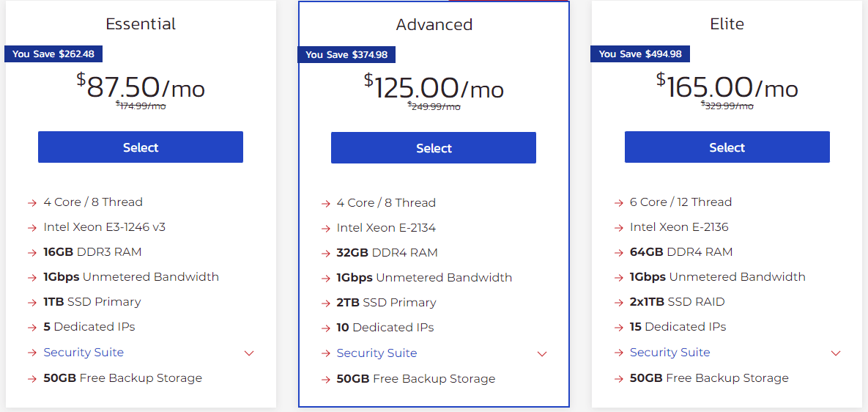The height and width of the screenshot is (412, 868).
Task: Click arrow icon next to Intel Xeon E3-1246 v3
Action: coord(32,227)
